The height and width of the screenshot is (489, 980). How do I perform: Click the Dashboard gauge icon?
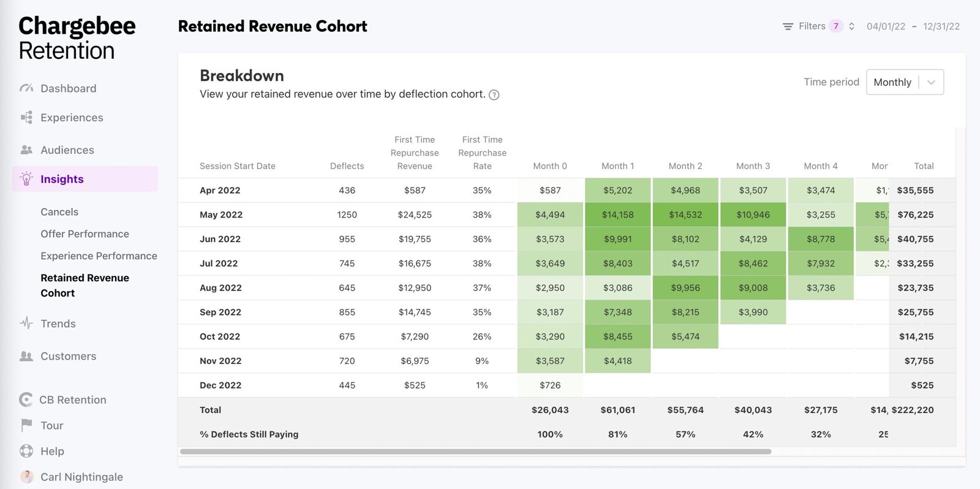click(26, 88)
